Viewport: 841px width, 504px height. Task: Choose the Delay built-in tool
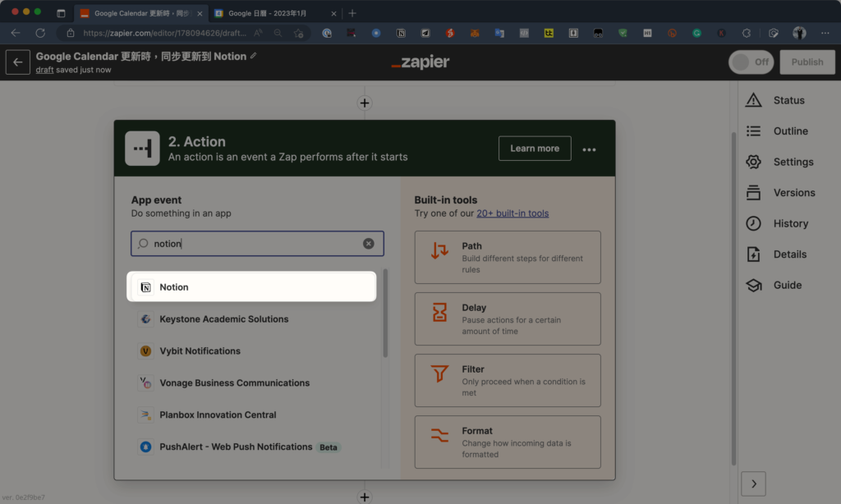508,319
